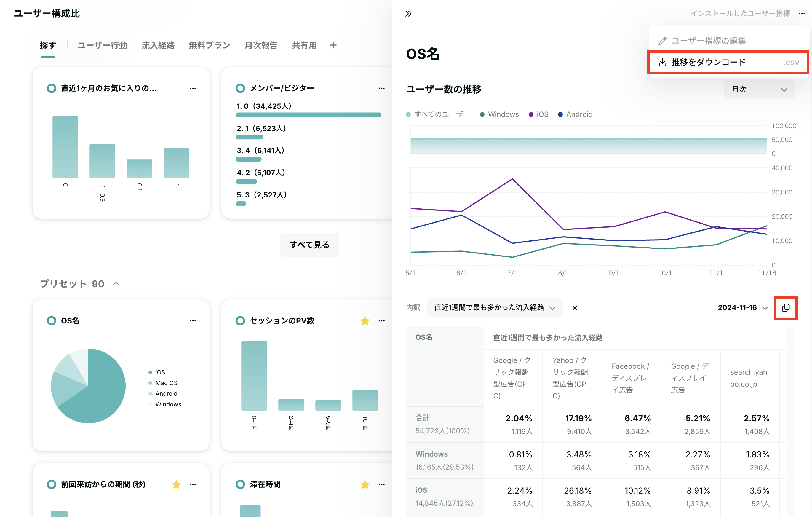Screen dimensions: 812x517
Task: Open more options on 滞在時間 card
Action: pos(381,484)
